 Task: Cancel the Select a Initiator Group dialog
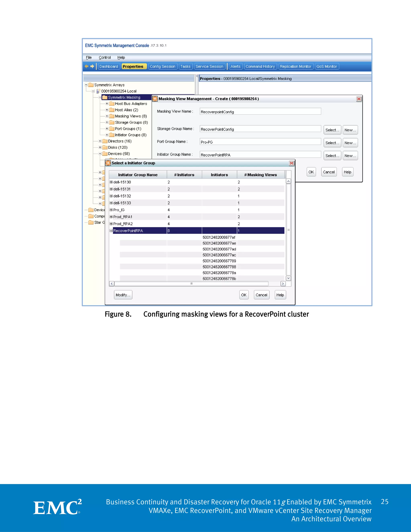point(261,295)
